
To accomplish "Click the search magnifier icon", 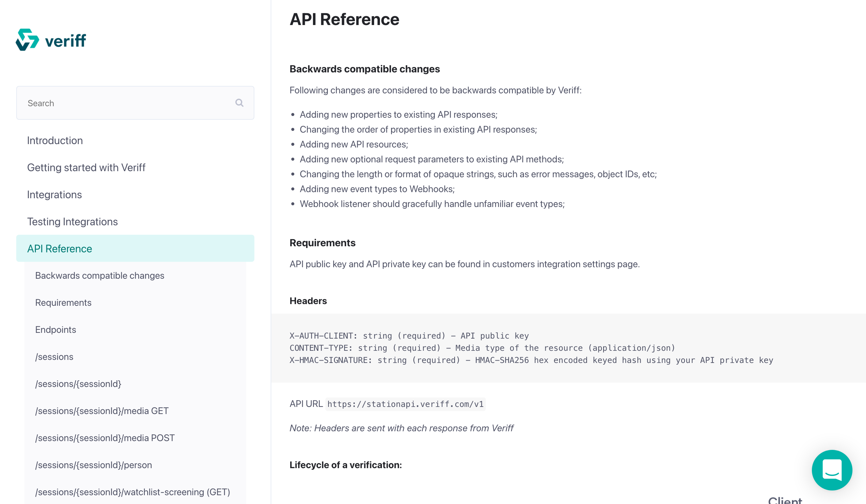I will coord(240,103).
